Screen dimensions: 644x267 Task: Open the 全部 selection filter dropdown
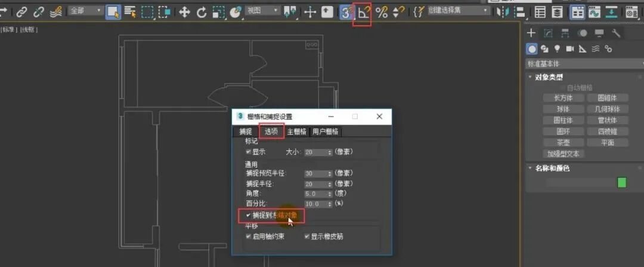[x=85, y=10]
